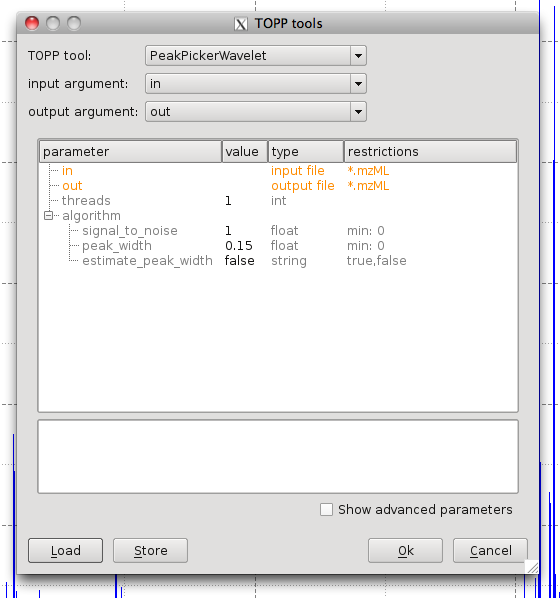Click the Store button
The image size is (560, 598).
click(x=150, y=550)
